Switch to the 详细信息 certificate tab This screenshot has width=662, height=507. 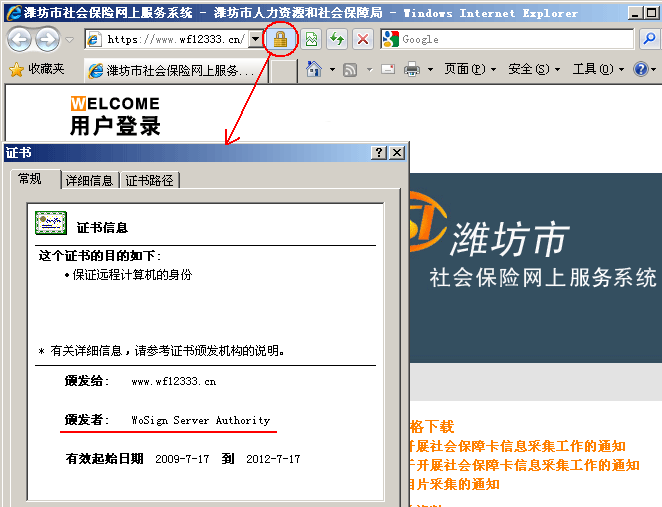click(x=90, y=180)
